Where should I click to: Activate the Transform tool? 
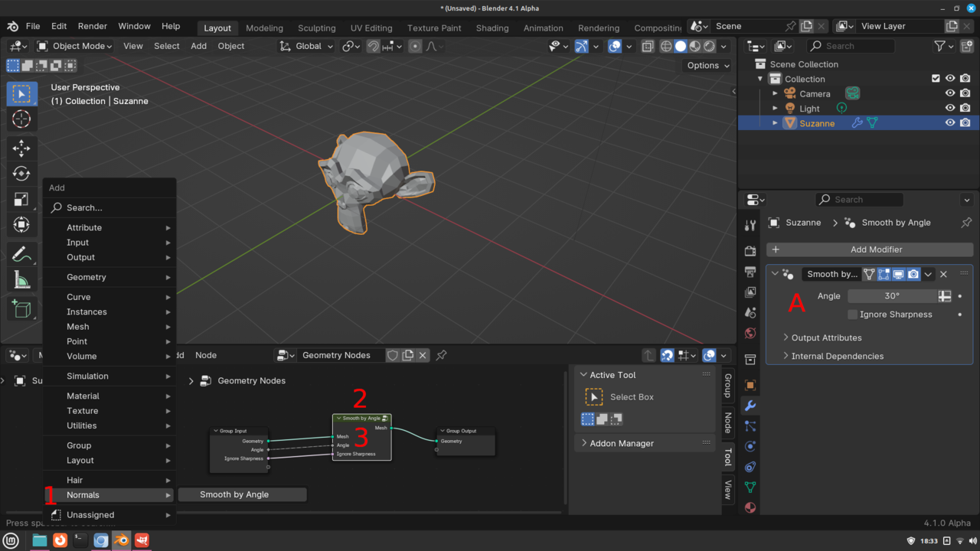[x=21, y=225]
